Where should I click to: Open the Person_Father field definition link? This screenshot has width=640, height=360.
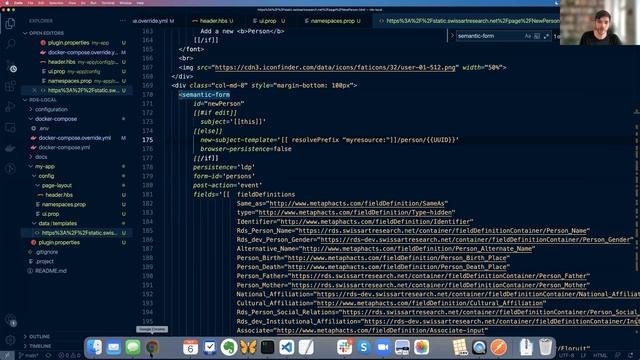(438, 276)
